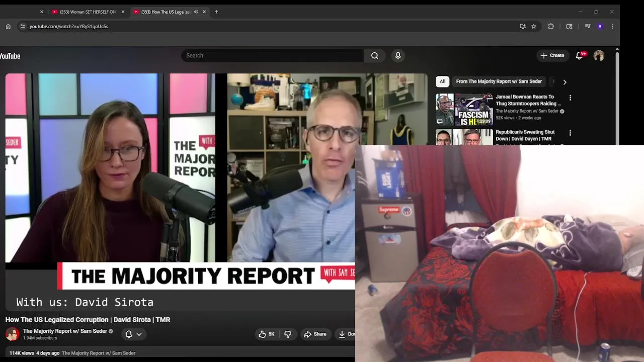Select 'From The Majority Report w/ Sam Seder' chip
Screen dimensions: 644x362
click(x=499, y=81)
